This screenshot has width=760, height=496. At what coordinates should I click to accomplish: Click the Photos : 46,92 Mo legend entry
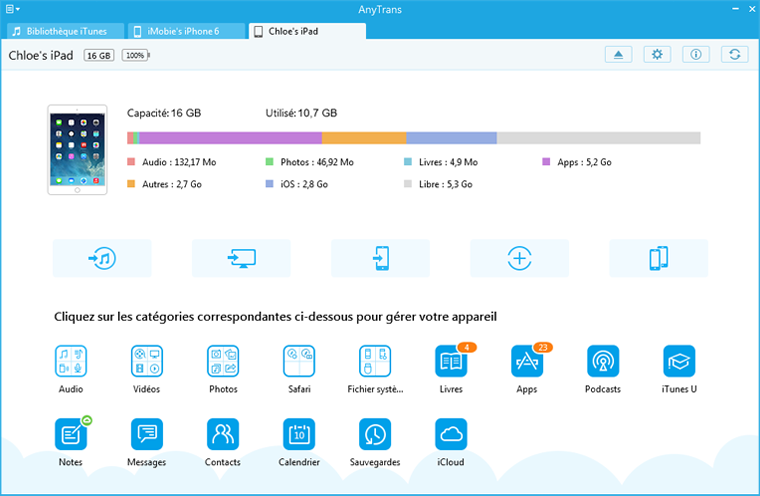pos(310,162)
